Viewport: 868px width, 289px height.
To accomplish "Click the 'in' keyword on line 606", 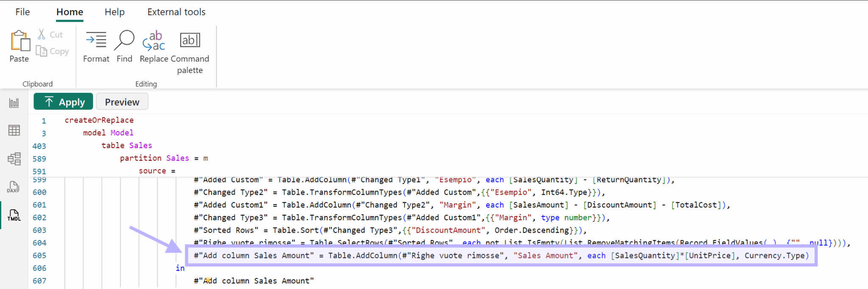I will [x=180, y=268].
